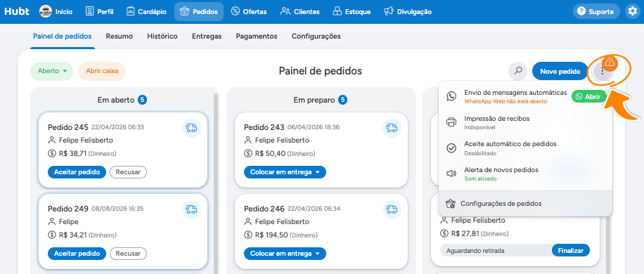Open Impressão de recibos entry
644x274 pixels.
click(x=525, y=122)
